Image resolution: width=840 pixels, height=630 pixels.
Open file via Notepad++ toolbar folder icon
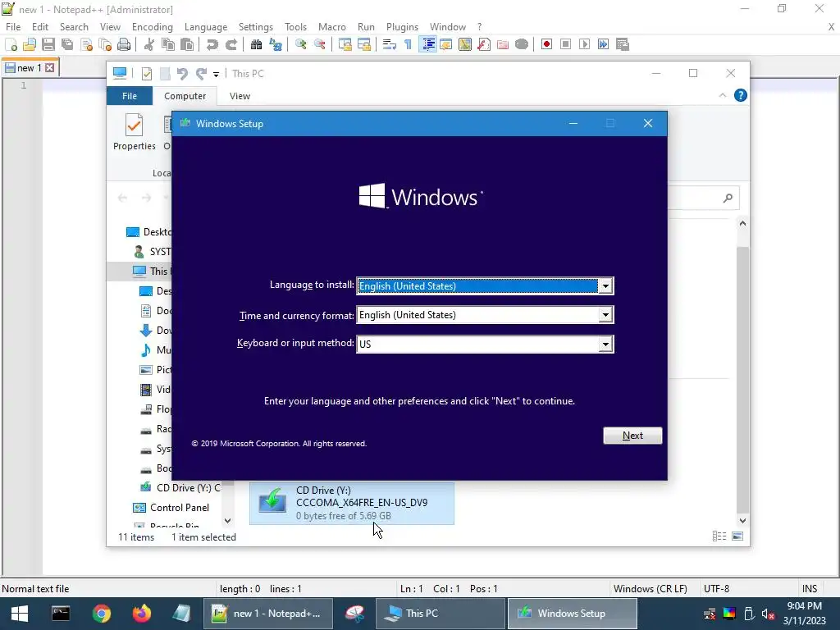(x=30, y=44)
